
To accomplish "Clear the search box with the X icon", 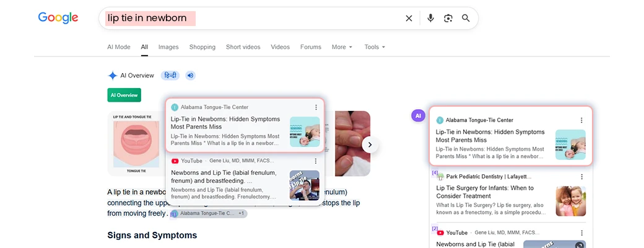I will pyautogui.click(x=409, y=18).
